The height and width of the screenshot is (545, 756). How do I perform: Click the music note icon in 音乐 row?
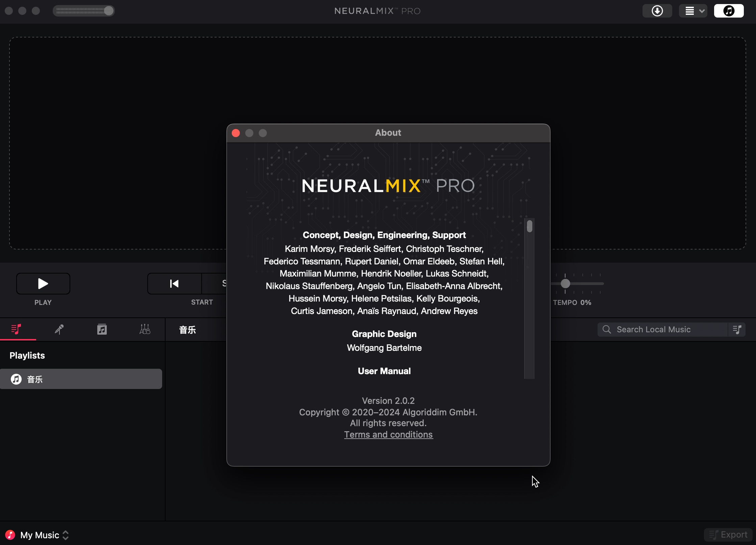pyautogui.click(x=16, y=379)
